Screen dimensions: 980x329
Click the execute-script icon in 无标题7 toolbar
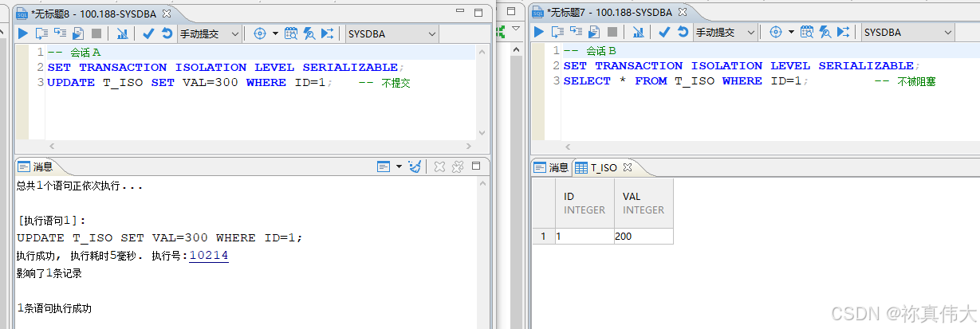pyautogui.click(x=557, y=32)
